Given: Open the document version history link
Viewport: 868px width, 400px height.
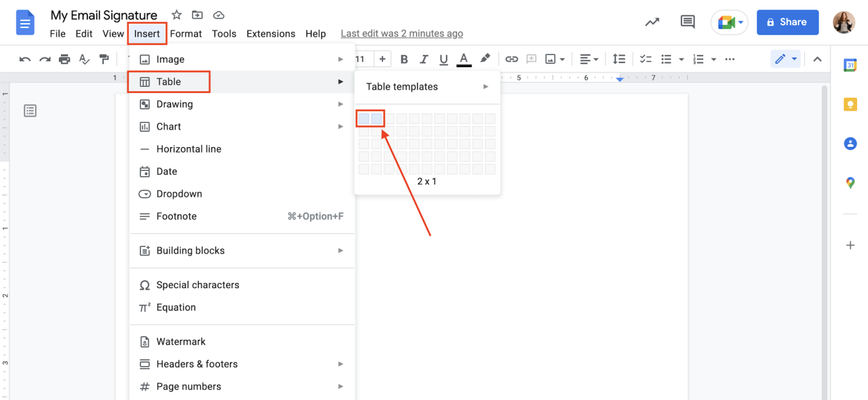Looking at the screenshot, I should (401, 33).
